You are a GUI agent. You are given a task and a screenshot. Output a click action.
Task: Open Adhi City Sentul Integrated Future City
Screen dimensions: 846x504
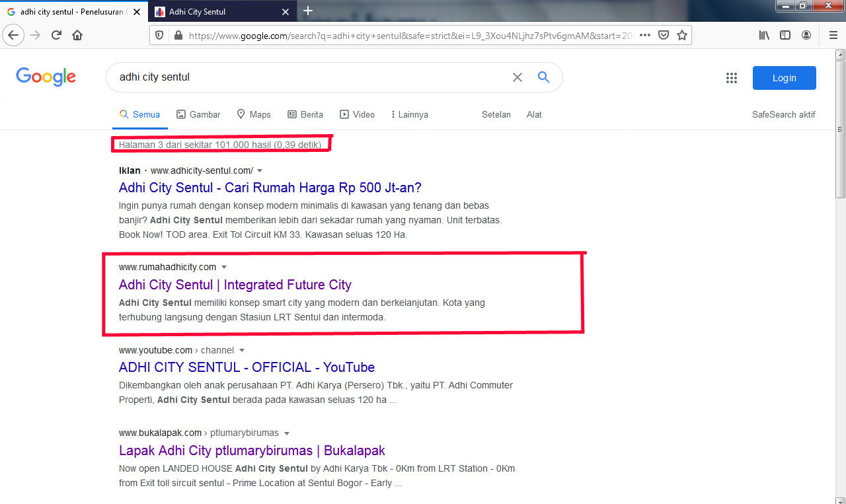pos(235,285)
